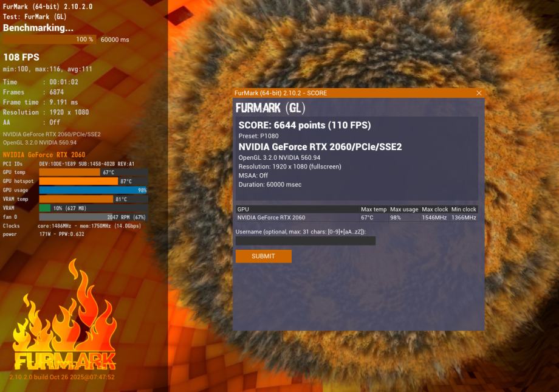Close the FurMark SCORE dialog
Screen dimensions: 559x392
[479, 93]
